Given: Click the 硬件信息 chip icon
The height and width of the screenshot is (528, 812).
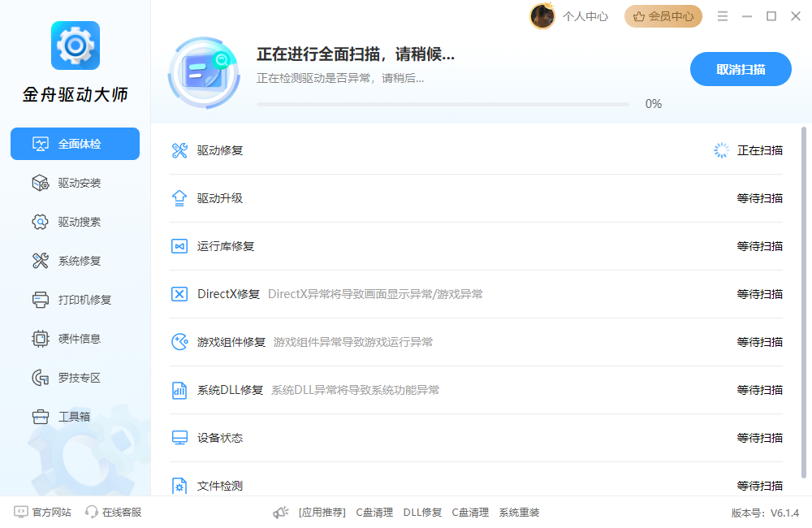Looking at the screenshot, I should [x=41, y=339].
